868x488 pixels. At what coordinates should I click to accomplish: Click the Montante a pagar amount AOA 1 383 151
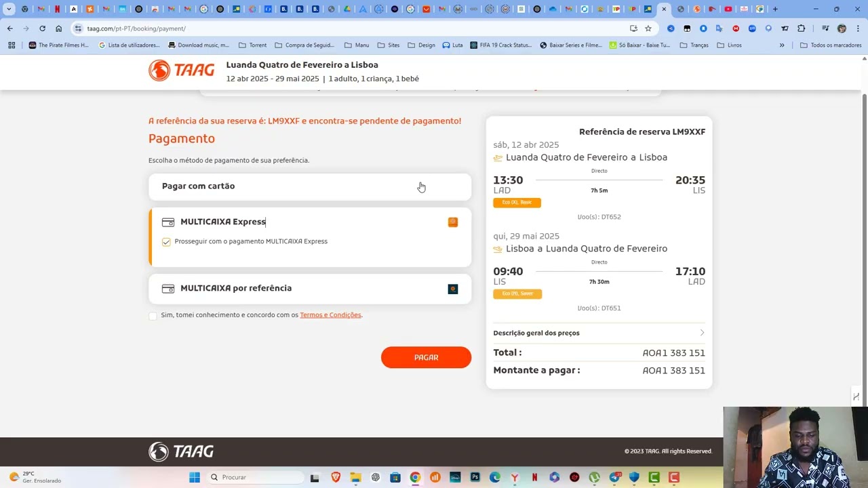coord(673,371)
